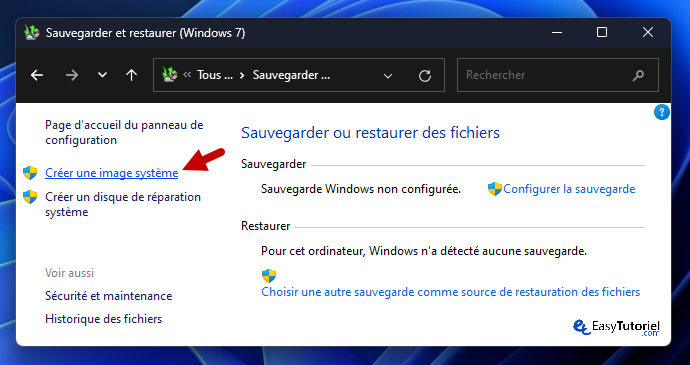
Task: Click 'Choisir une autre sauvegarde comme source' link
Action: coord(451,292)
